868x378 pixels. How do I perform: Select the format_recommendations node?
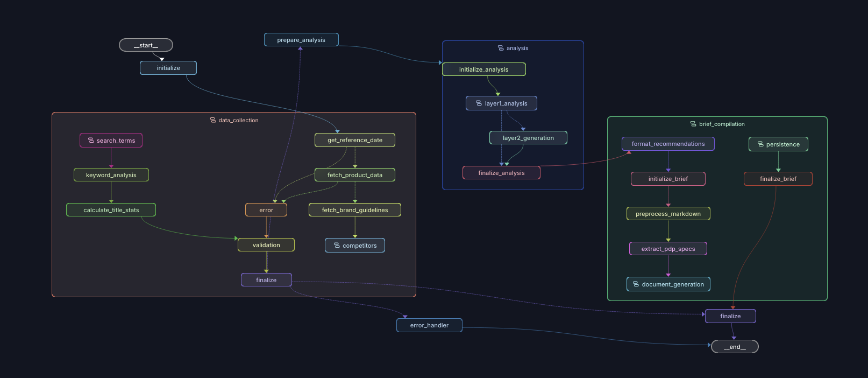pos(668,144)
